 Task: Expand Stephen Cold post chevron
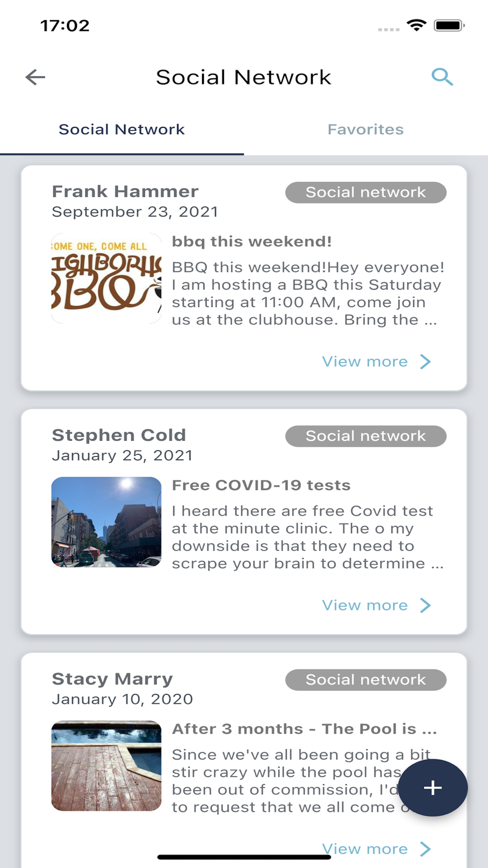426,605
